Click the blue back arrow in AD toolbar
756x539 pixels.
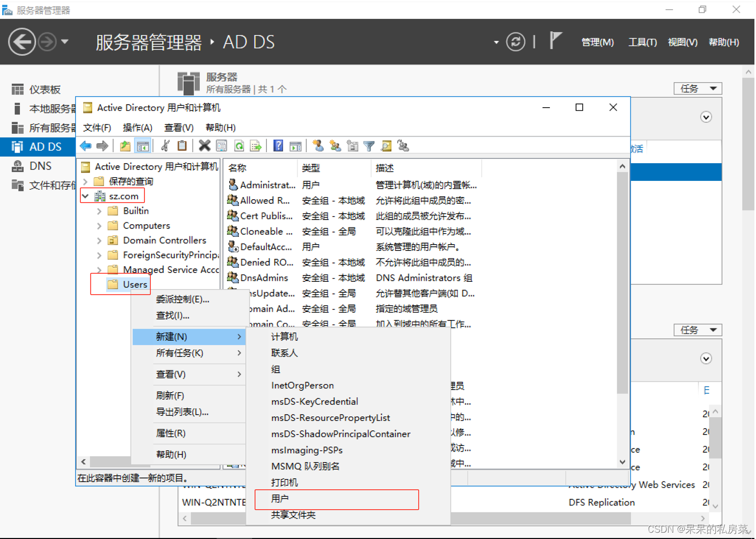(x=86, y=146)
